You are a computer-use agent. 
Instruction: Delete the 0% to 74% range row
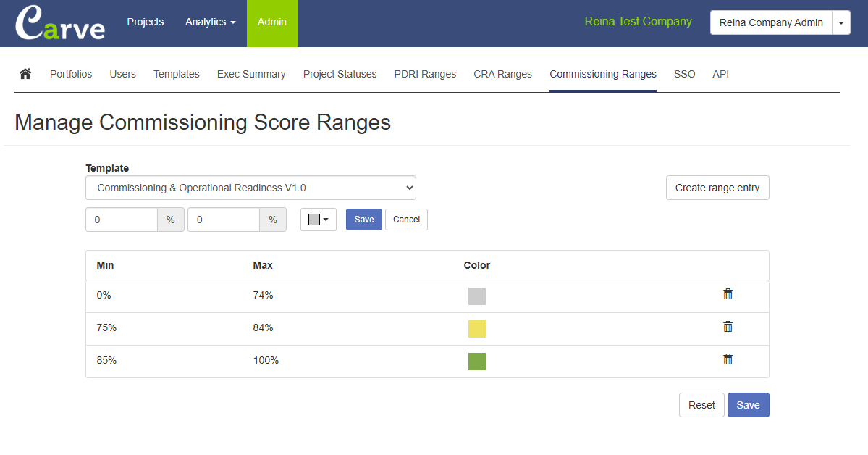pyautogui.click(x=728, y=294)
